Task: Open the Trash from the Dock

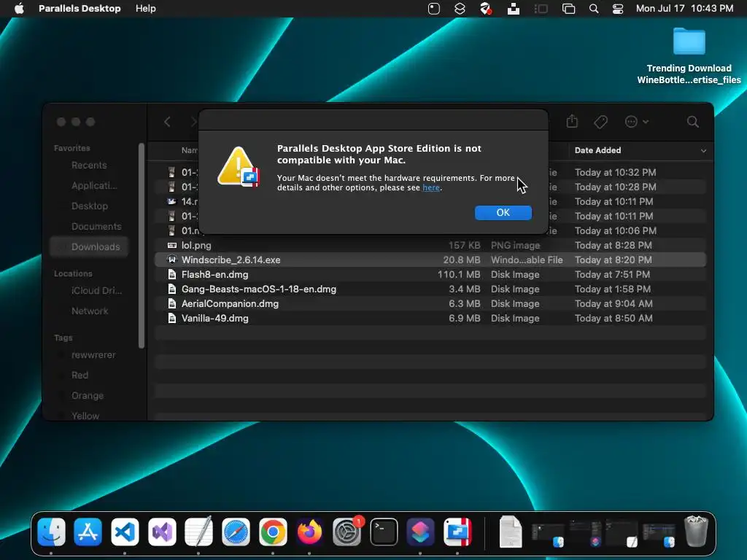Action: coord(695,532)
